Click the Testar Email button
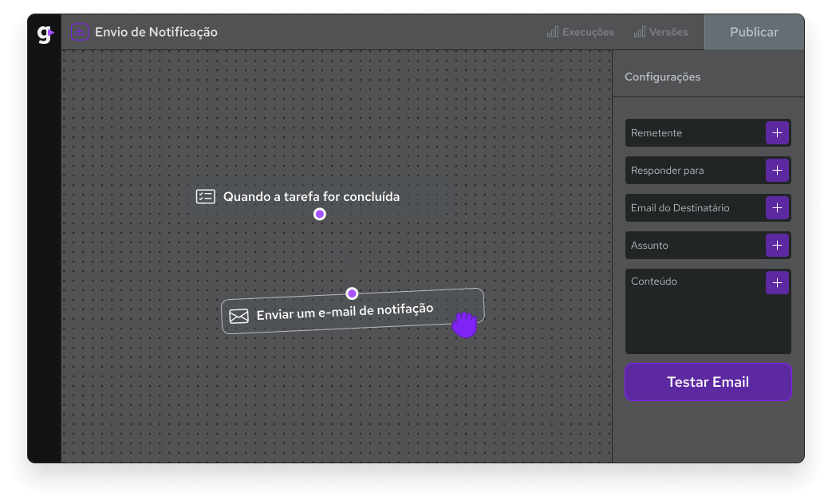The image size is (832, 504). [x=708, y=382]
